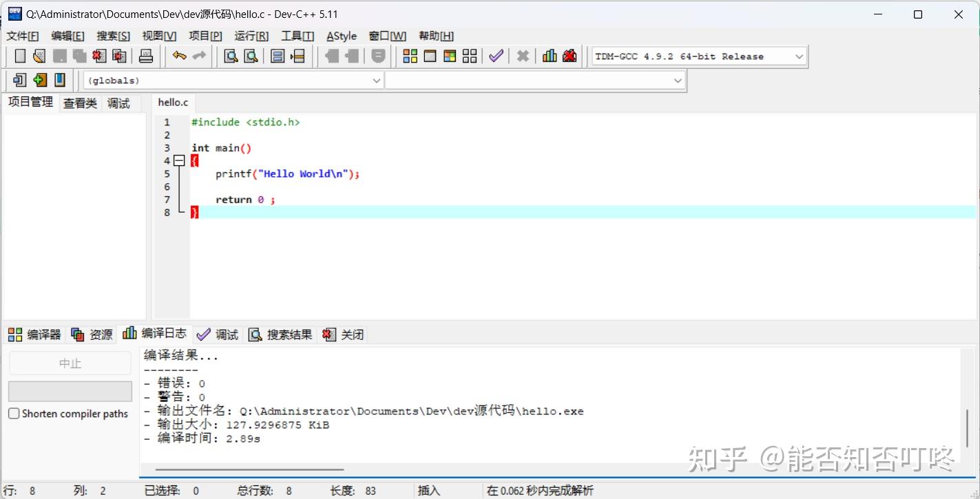The height and width of the screenshot is (499, 980).
Task: Click the 中止 button
Action: click(x=70, y=363)
